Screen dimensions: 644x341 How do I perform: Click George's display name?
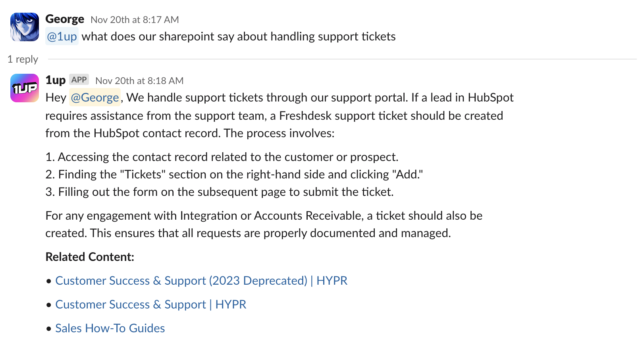[x=64, y=19]
